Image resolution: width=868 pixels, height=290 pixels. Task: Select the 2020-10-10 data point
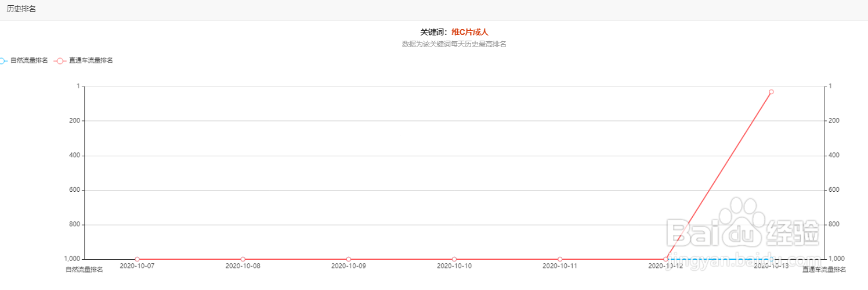[x=454, y=259]
